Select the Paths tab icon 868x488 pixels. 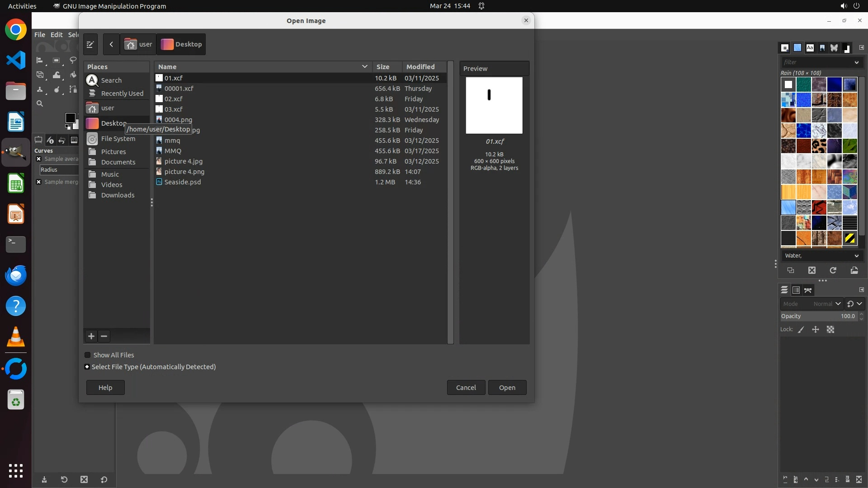(x=808, y=290)
